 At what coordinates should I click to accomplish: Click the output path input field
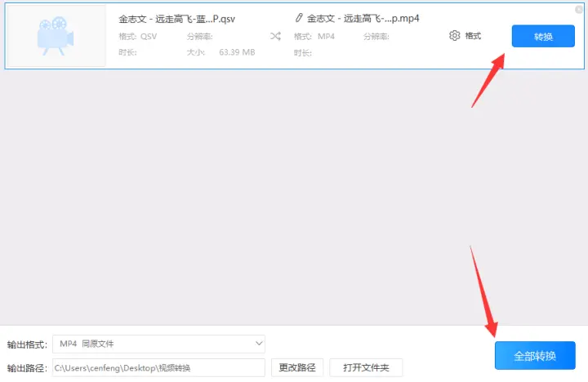coord(158,368)
